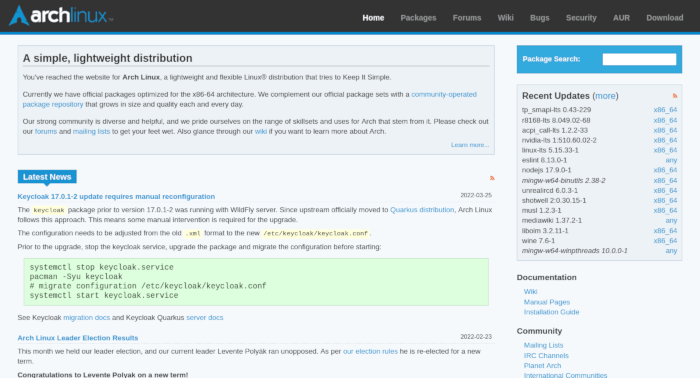Open the Mailing Lists community link

(543, 345)
